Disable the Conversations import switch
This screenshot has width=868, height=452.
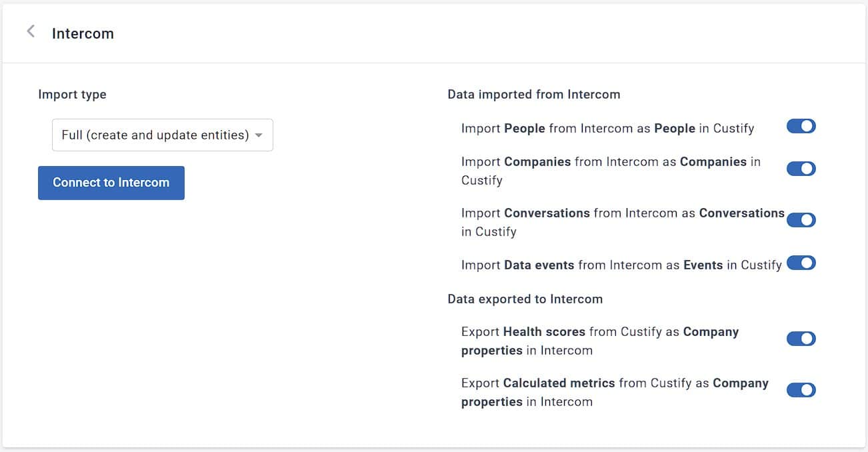point(801,220)
